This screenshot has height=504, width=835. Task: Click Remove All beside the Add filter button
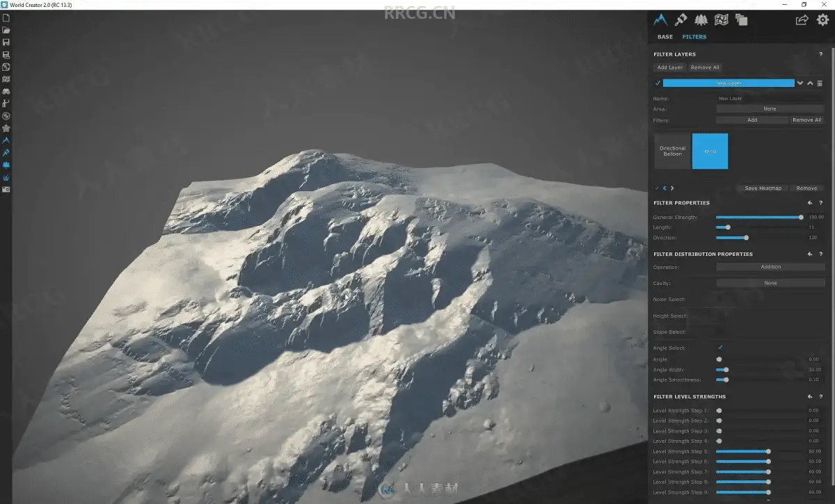pos(807,120)
